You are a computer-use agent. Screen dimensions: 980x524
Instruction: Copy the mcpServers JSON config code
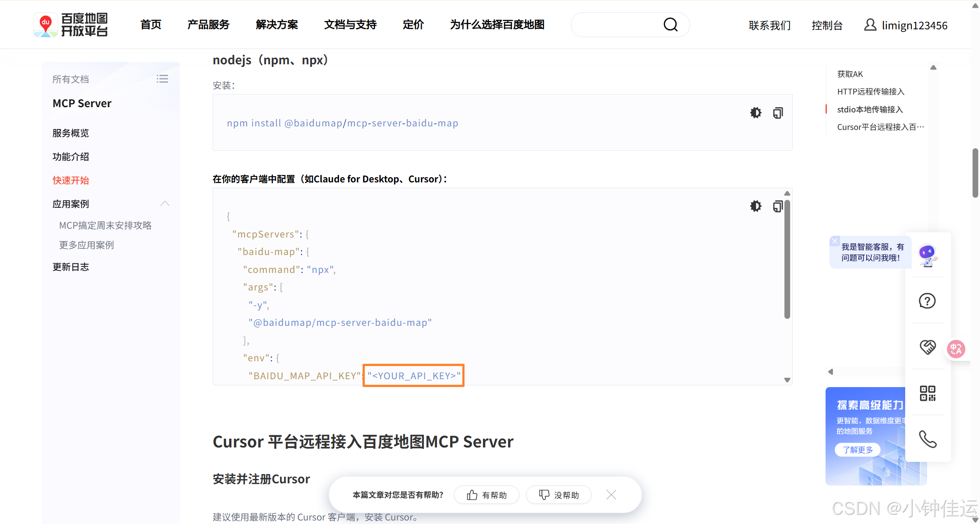coord(777,206)
